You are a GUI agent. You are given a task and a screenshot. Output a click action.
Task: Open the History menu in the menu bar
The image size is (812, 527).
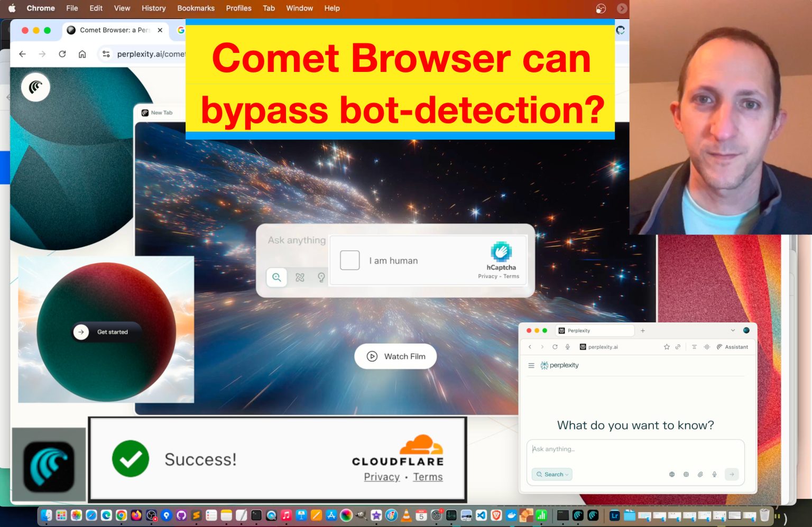pos(153,8)
